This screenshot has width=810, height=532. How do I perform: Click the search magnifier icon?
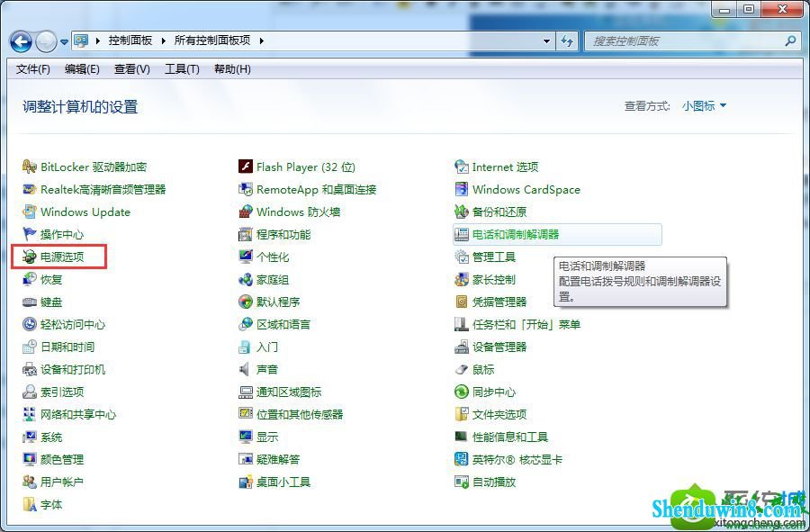tap(790, 41)
